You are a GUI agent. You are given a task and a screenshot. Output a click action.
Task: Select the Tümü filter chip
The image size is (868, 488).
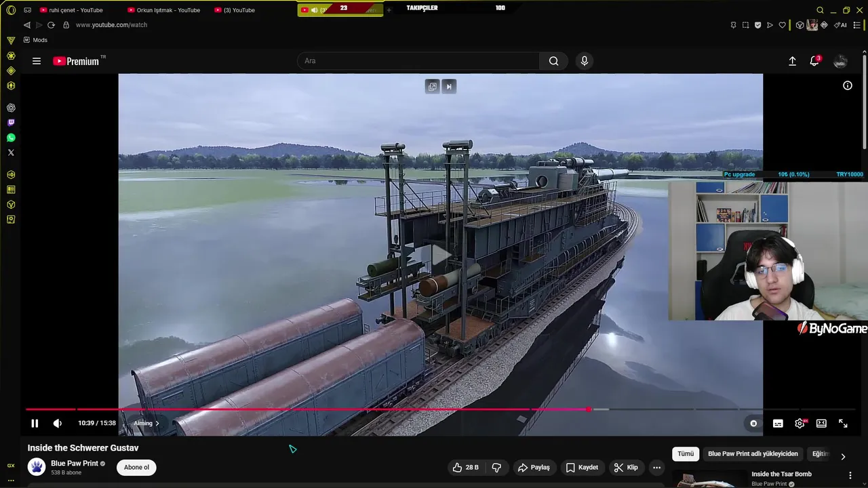[x=686, y=453]
